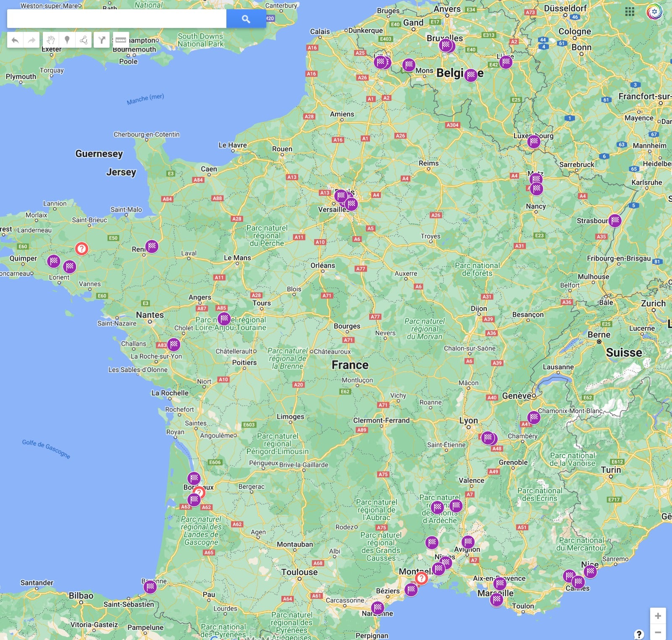Select the hand pan tool
The image size is (672, 640).
[51, 40]
